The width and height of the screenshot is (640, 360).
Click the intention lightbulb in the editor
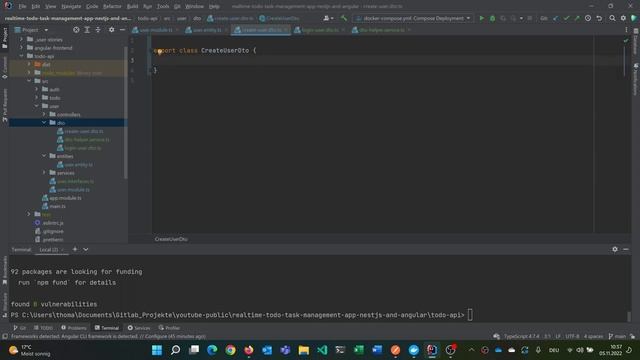point(160,51)
